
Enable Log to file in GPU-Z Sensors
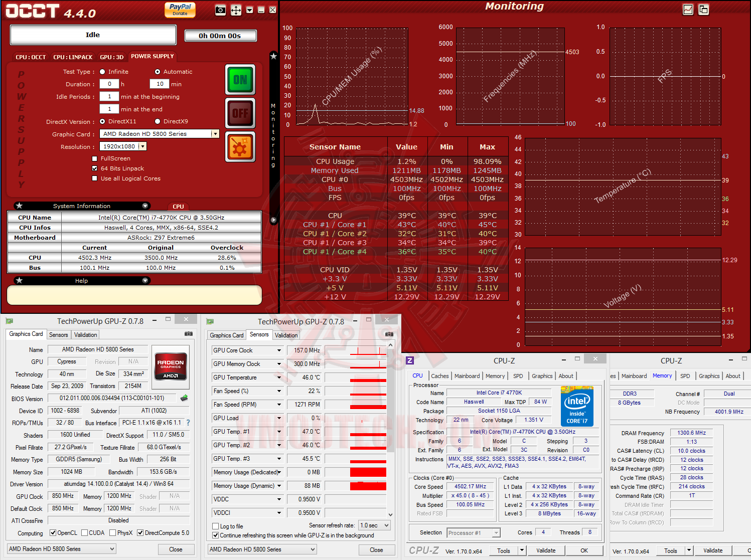tap(215, 526)
